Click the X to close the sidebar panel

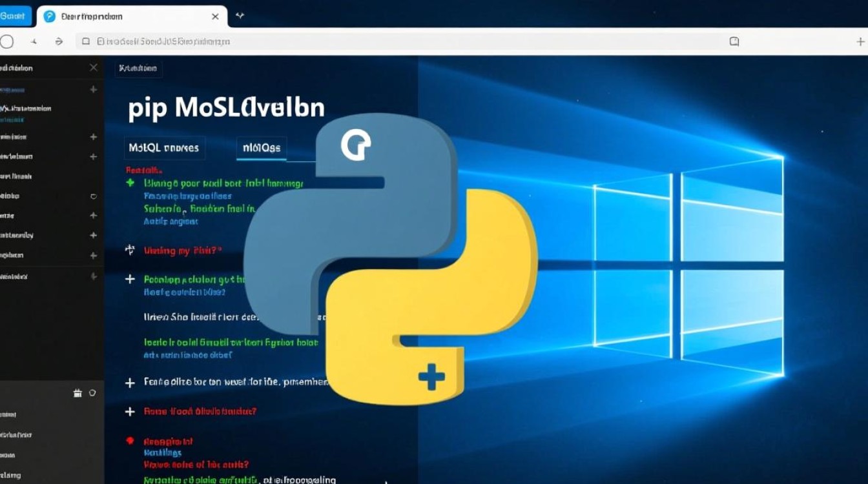[x=93, y=66]
